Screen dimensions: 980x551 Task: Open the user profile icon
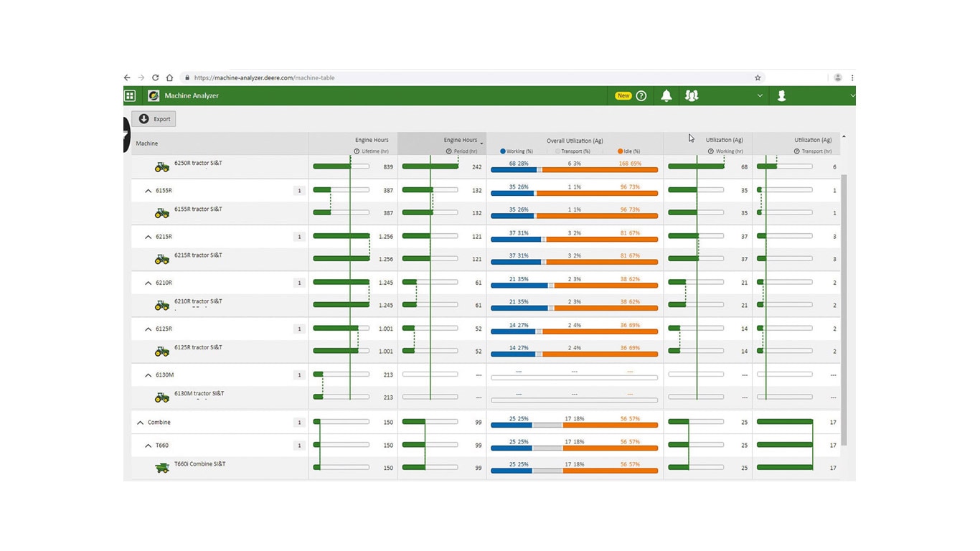782,95
